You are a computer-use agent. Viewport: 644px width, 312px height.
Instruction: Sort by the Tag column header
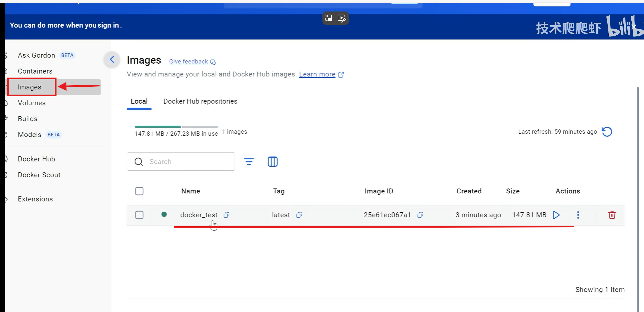point(279,191)
